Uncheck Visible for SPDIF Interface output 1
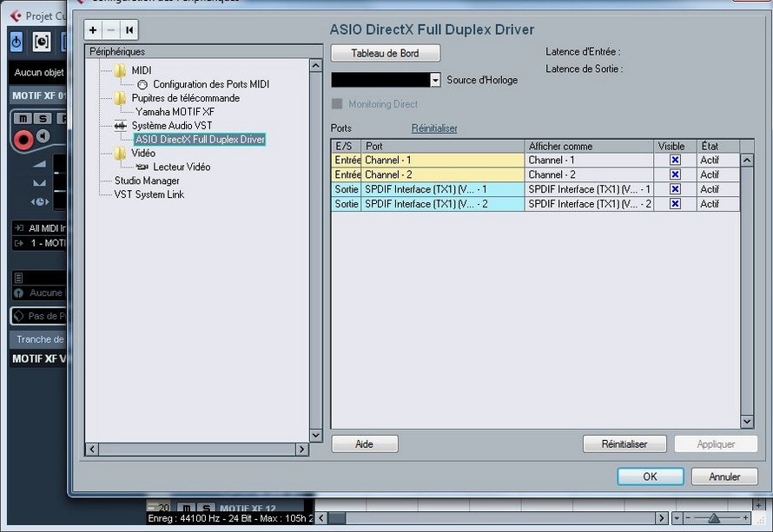The image size is (773, 532). pos(675,189)
